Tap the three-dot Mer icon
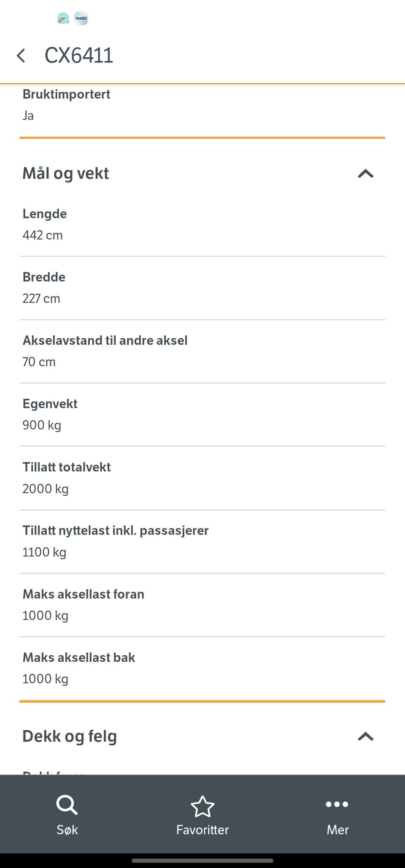This screenshot has width=405, height=868. [337, 804]
